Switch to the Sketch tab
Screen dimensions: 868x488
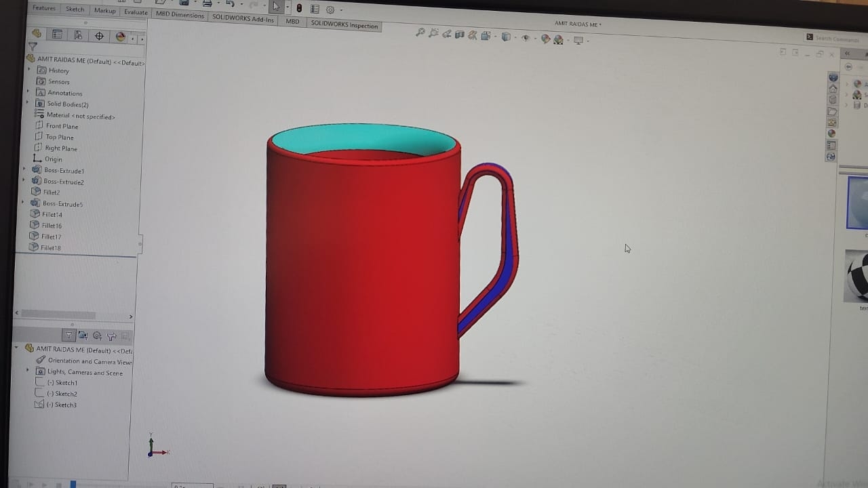75,9
